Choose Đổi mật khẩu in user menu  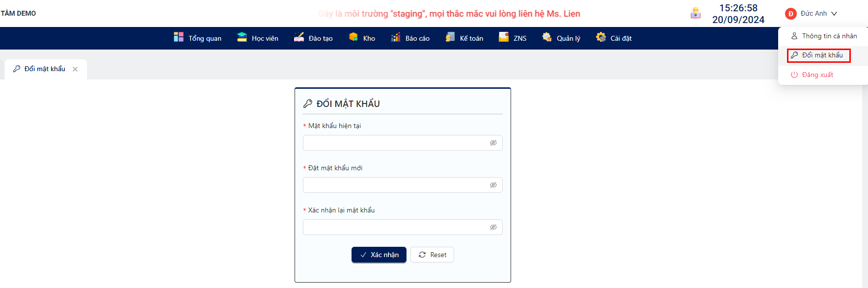click(823, 55)
